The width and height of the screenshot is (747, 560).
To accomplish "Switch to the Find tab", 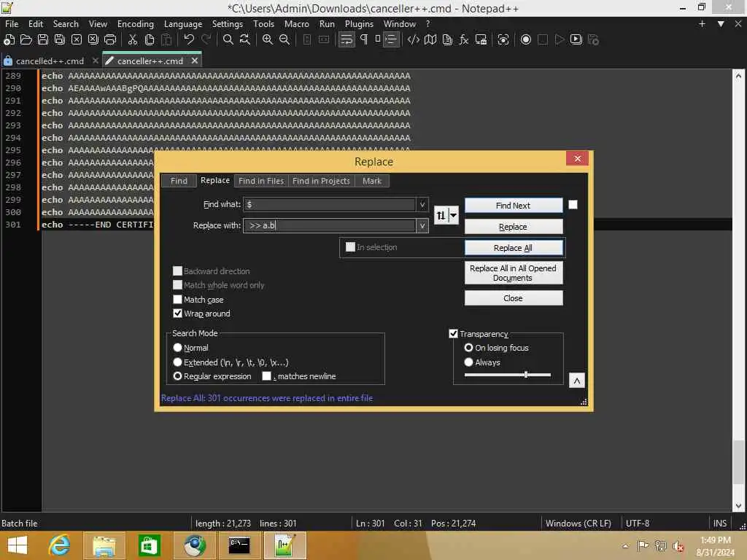I will point(179,181).
